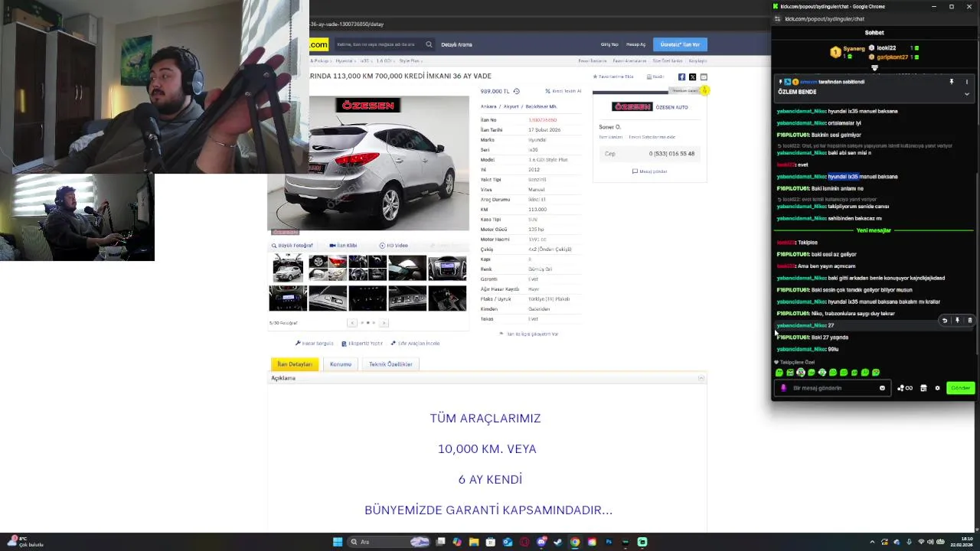The height and width of the screenshot is (551, 980).
Task: Click Kredi Teklifi Al link
Action: pyautogui.click(x=563, y=91)
